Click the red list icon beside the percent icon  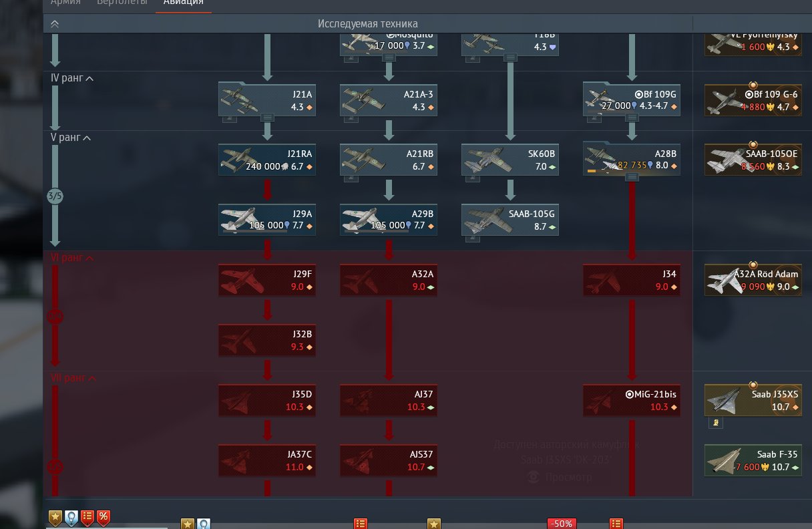[87, 517]
